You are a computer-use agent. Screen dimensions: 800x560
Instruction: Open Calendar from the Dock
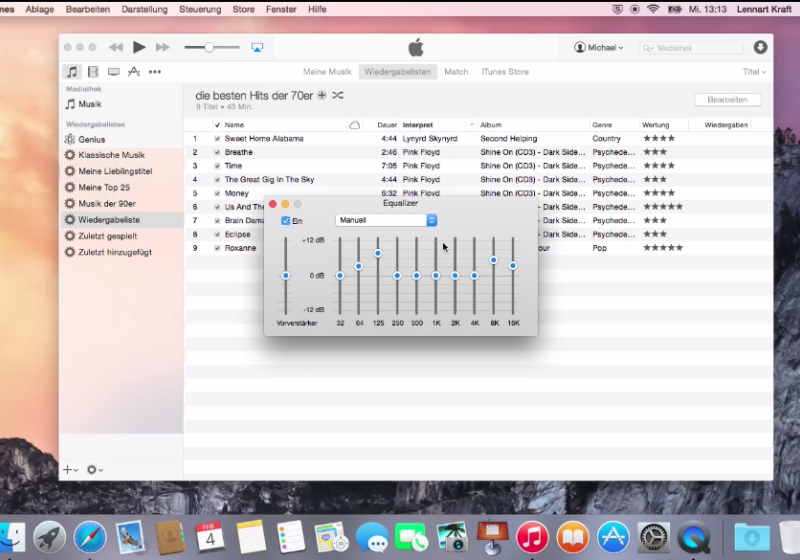211,537
